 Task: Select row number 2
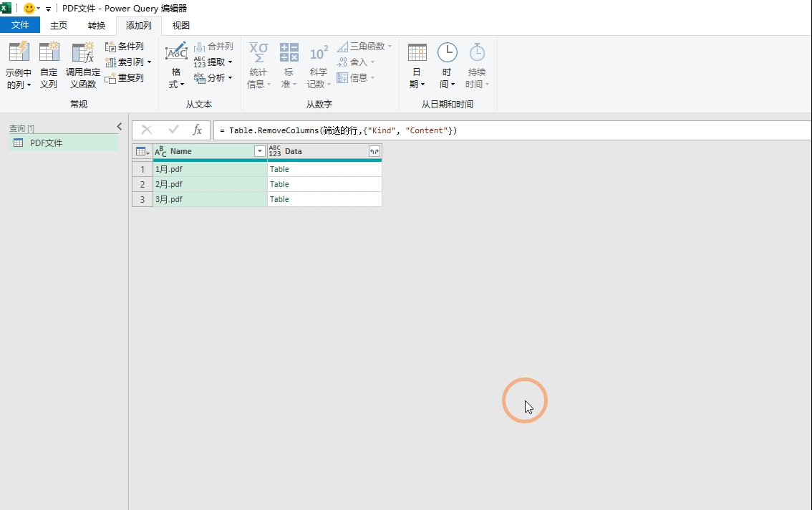[142, 184]
